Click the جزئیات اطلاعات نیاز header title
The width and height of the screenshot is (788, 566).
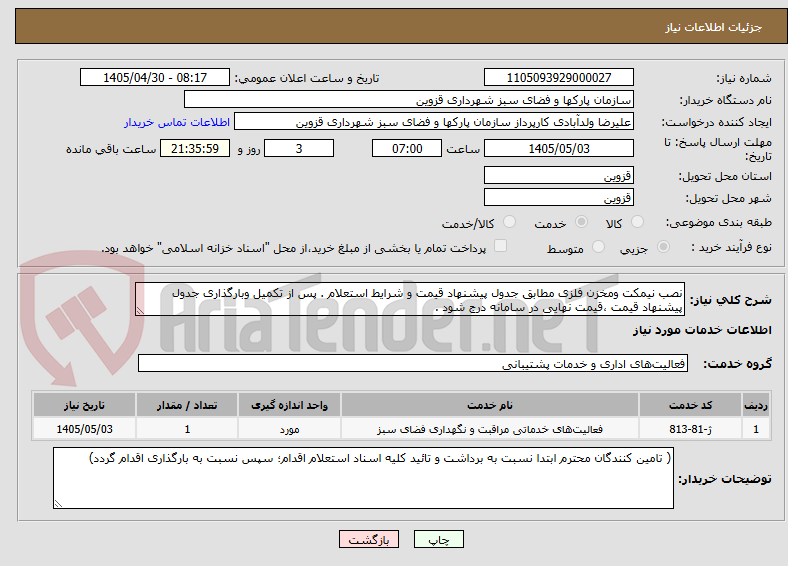tap(714, 27)
